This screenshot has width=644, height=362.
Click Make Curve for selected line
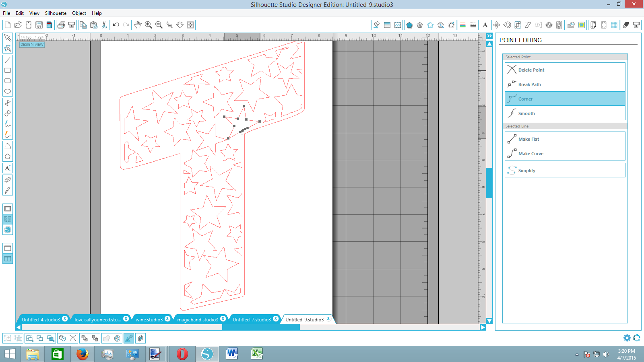pyautogui.click(x=565, y=154)
